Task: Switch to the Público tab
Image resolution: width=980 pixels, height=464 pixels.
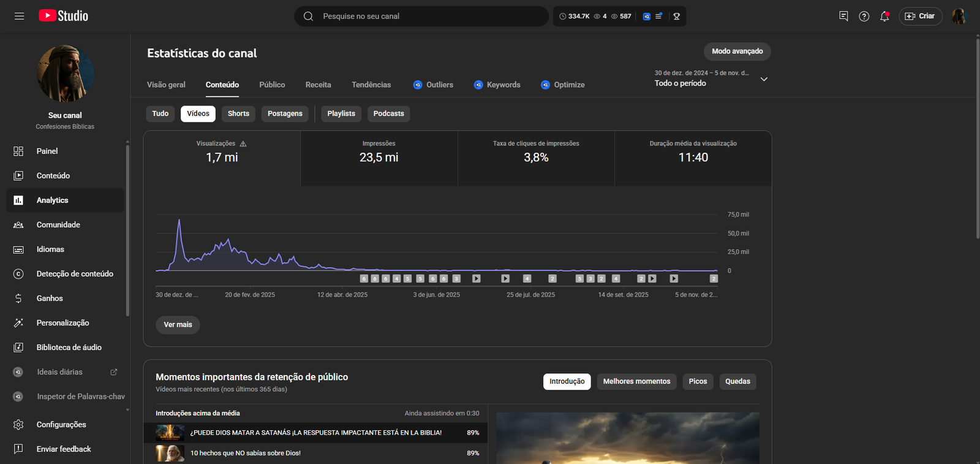Action: pos(272,85)
